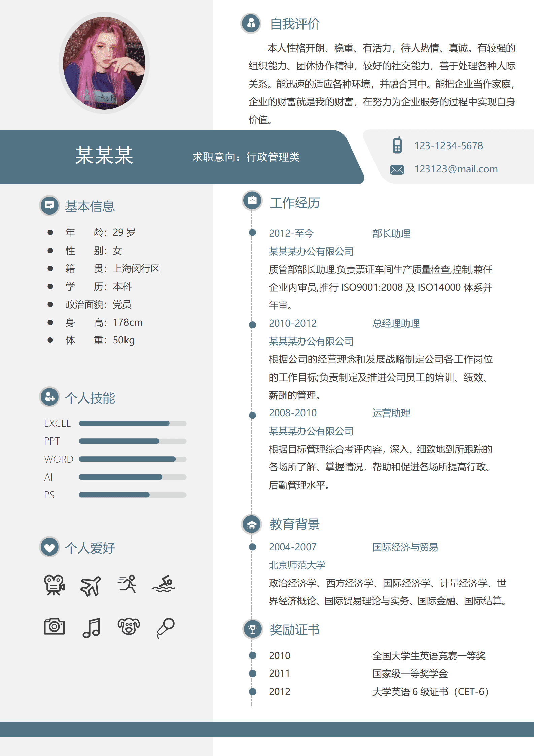This screenshot has width=534, height=756.
Task: Click the video camera hobby icon
Action: tap(54, 585)
